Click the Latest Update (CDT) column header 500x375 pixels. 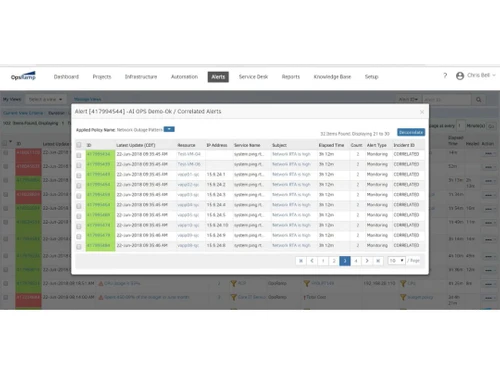136,145
